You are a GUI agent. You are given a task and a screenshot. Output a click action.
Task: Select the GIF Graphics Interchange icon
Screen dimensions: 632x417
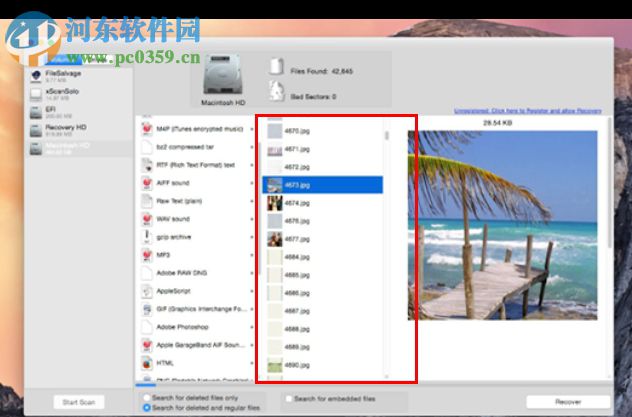pyautogui.click(x=147, y=309)
